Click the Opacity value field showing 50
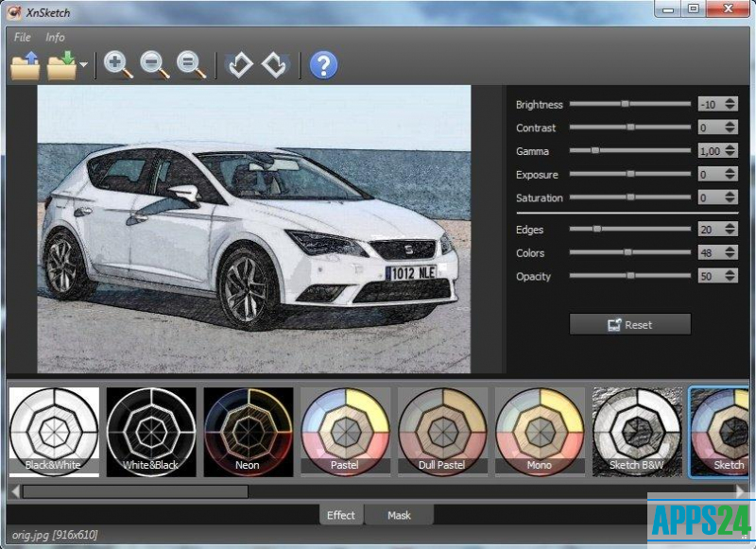The width and height of the screenshot is (756, 549). coord(711,276)
